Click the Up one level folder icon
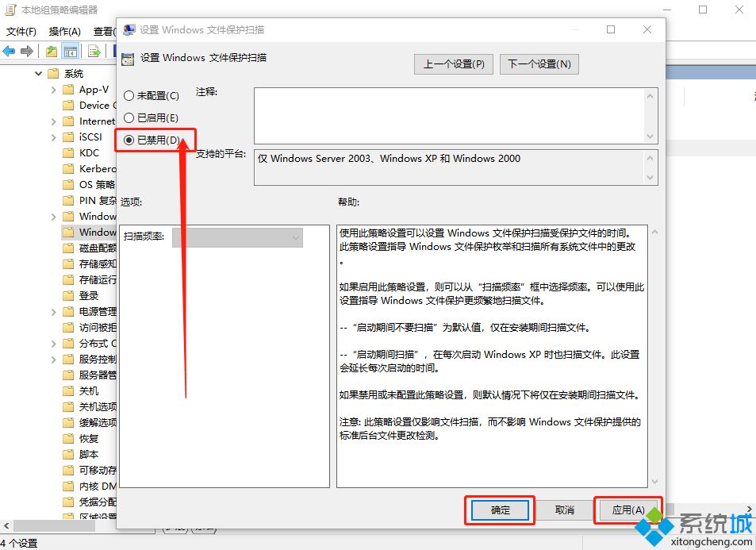 (52, 51)
